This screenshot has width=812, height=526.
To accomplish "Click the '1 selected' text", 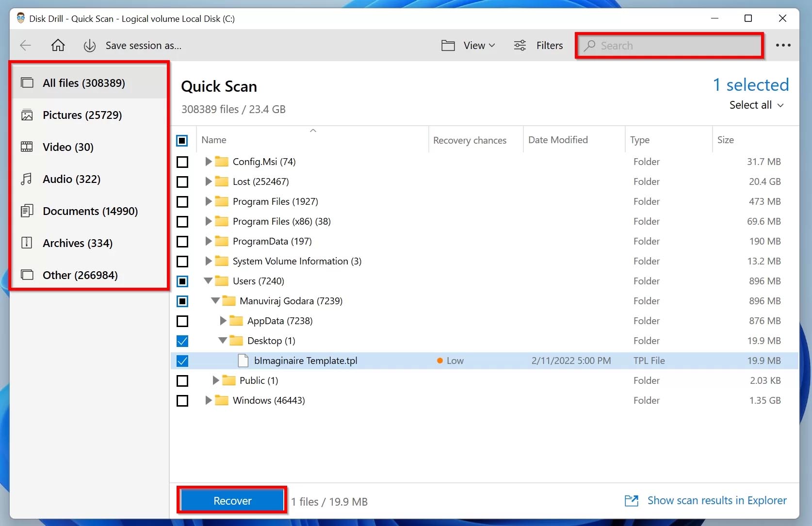I will pos(750,85).
